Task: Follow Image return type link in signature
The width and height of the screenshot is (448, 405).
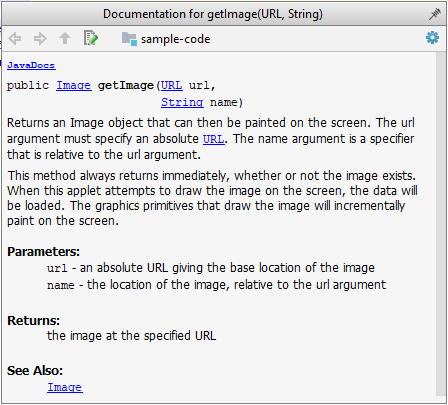Action: coord(74,86)
